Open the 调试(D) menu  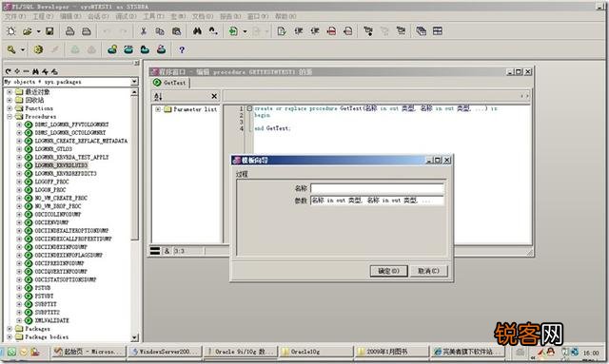coord(126,16)
